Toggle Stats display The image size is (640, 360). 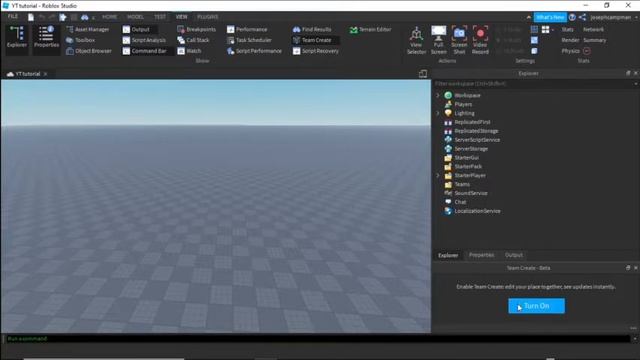(x=567, y=29)
